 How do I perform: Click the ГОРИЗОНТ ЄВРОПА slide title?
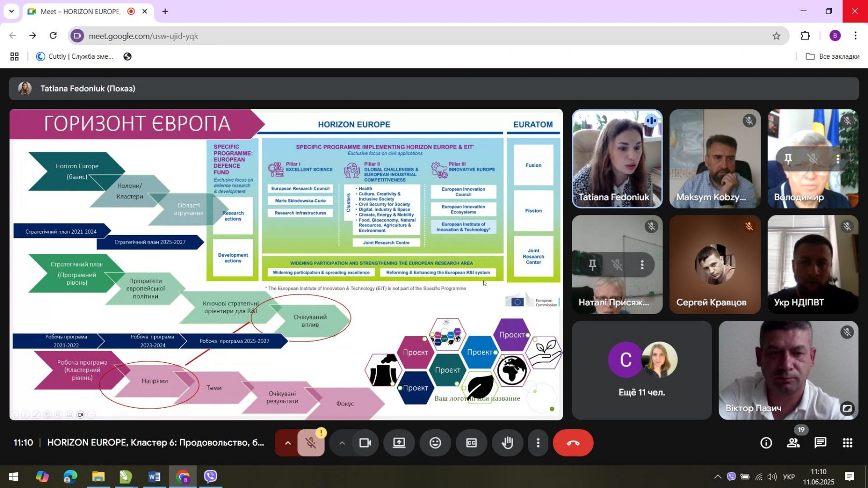137,123
